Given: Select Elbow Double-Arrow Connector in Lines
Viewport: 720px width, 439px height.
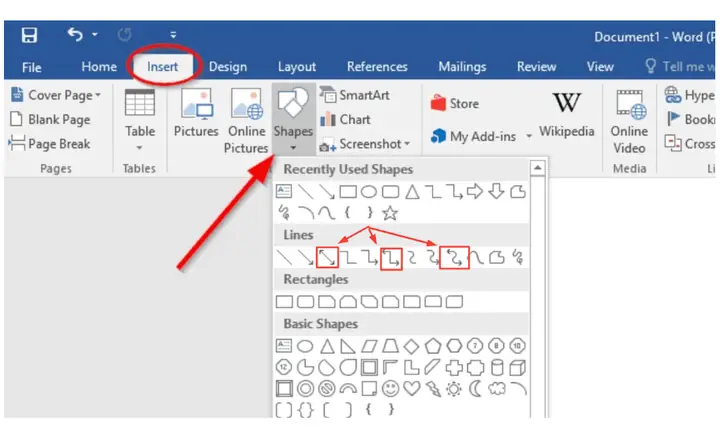Looking at the screenshot, I should click(391, 258).
